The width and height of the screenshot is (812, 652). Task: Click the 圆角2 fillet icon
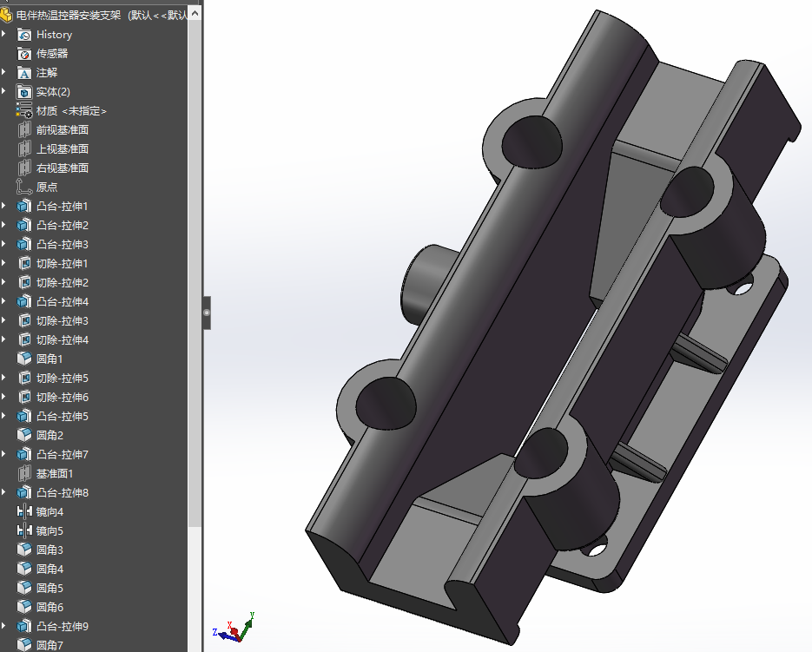click(x=23, y=436)
